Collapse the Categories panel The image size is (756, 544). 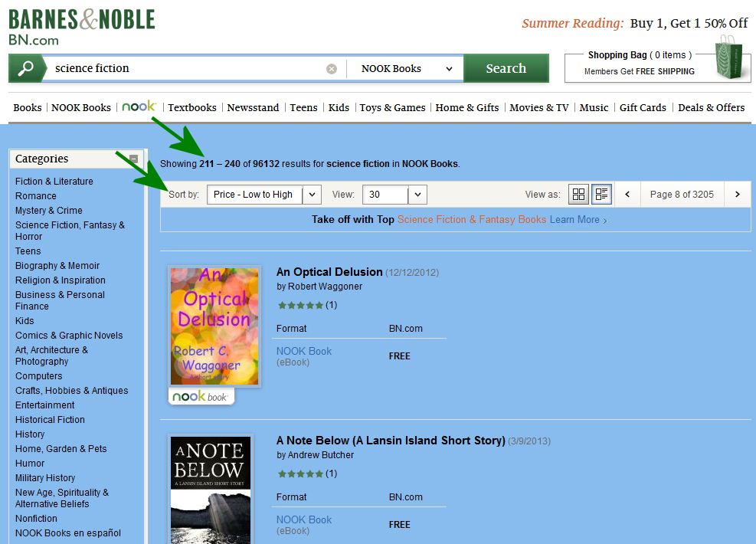[134, 159]
